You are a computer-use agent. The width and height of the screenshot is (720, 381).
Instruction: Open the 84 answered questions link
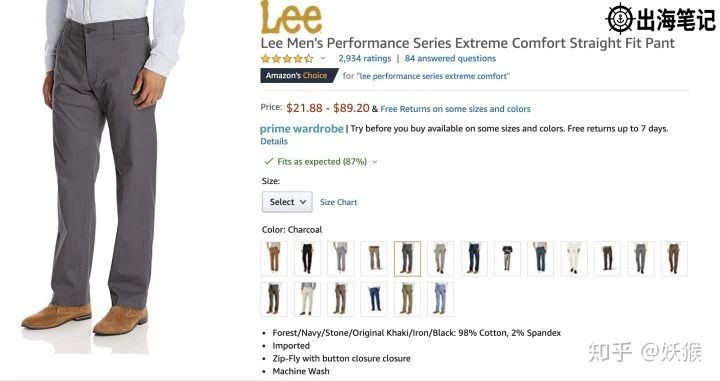(x=450, y=58)
